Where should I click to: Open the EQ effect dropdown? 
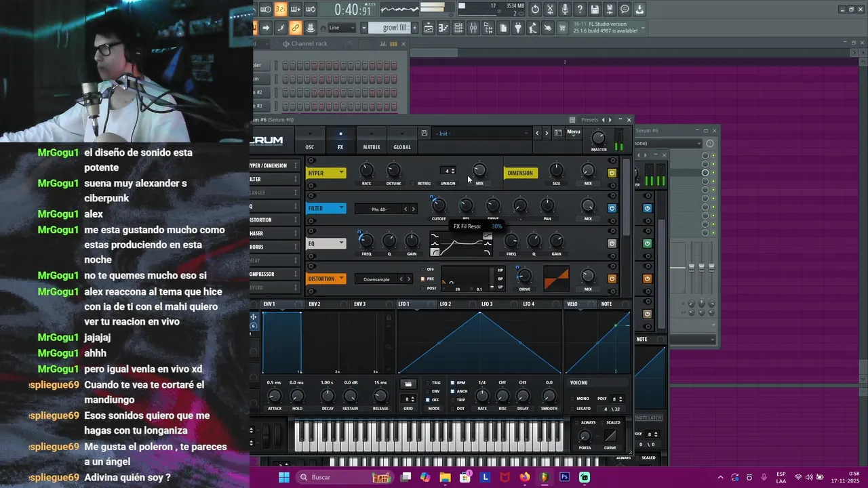[325, 243]
